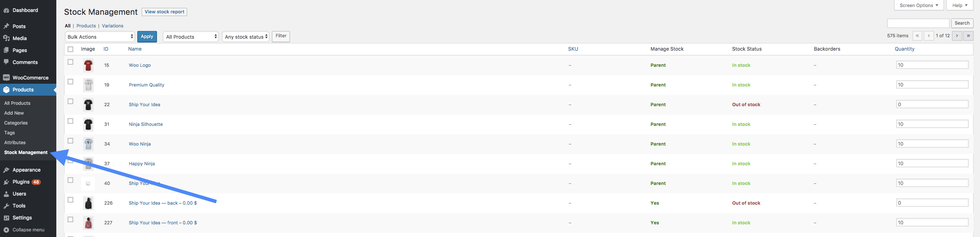The image size is (980, 237).
Task: Click the search text field
Action: pyautogui.click(x=918, y=23)
